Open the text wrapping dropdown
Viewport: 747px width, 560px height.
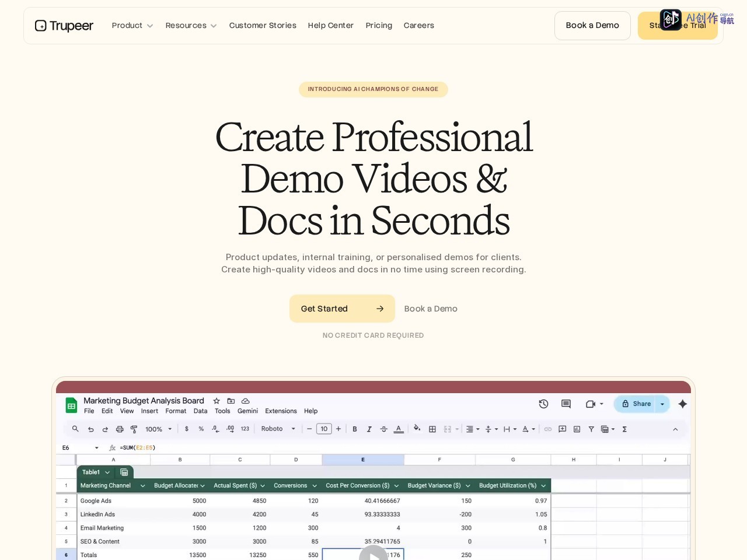(x=510, y=429)
